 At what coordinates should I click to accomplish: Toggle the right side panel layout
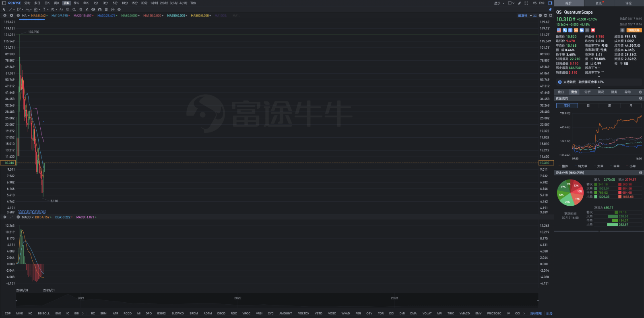550,3
